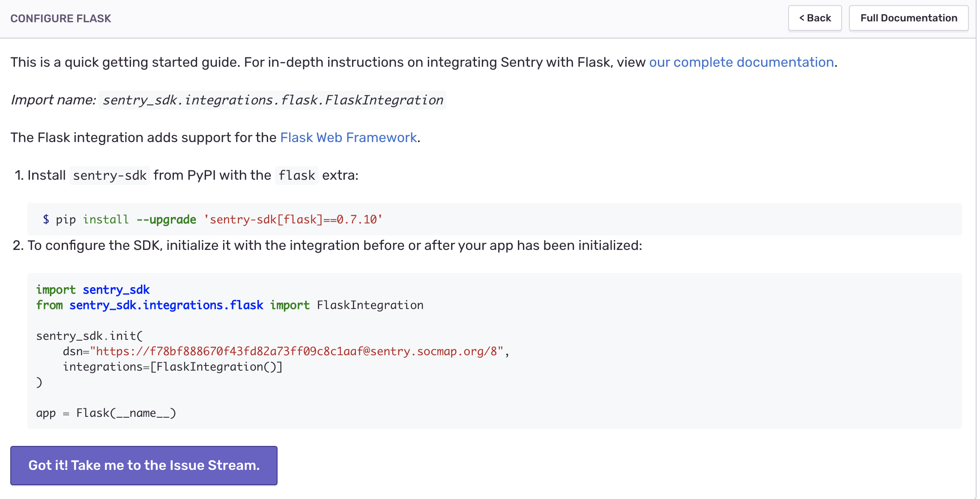
Task: Click the integrations=[FlaskIntegration()] line
Action: [x=173, y=367]
